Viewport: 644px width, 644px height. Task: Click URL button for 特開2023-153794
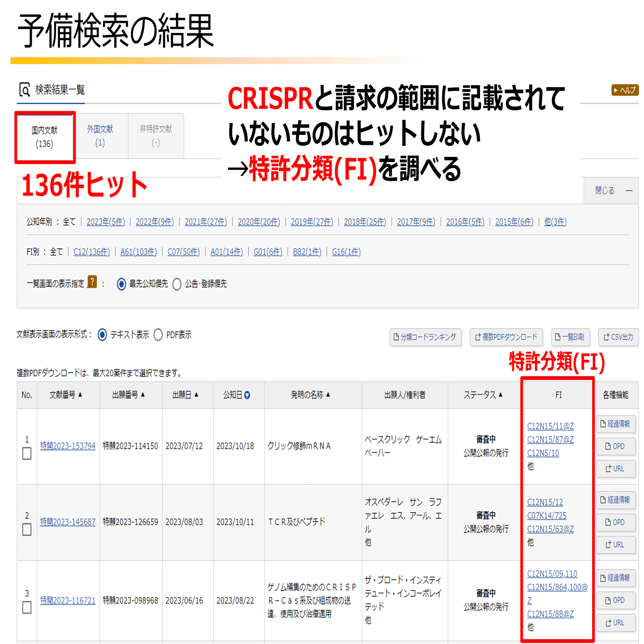(x=615, y=468)
